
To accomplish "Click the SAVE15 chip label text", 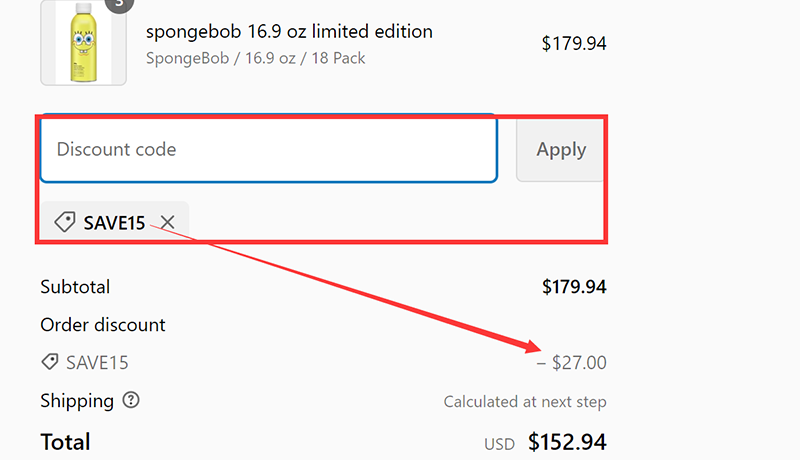I will coord(115,223).
